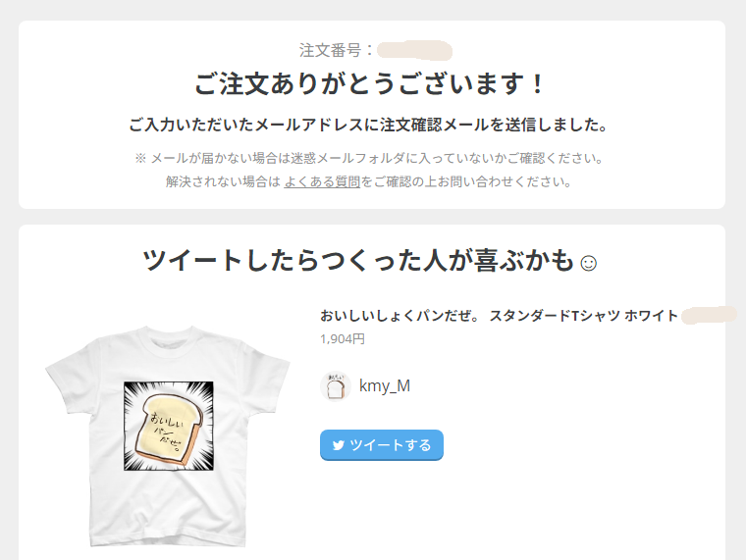Click the toast bread design on the shirt
This screenshot has height=560, width=746.
169,426
